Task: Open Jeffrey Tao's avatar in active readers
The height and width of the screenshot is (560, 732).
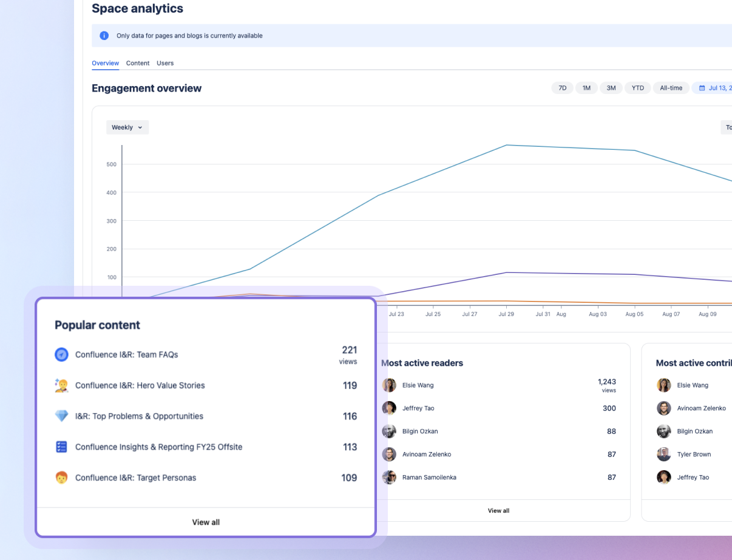Action: tap(389, 408)
